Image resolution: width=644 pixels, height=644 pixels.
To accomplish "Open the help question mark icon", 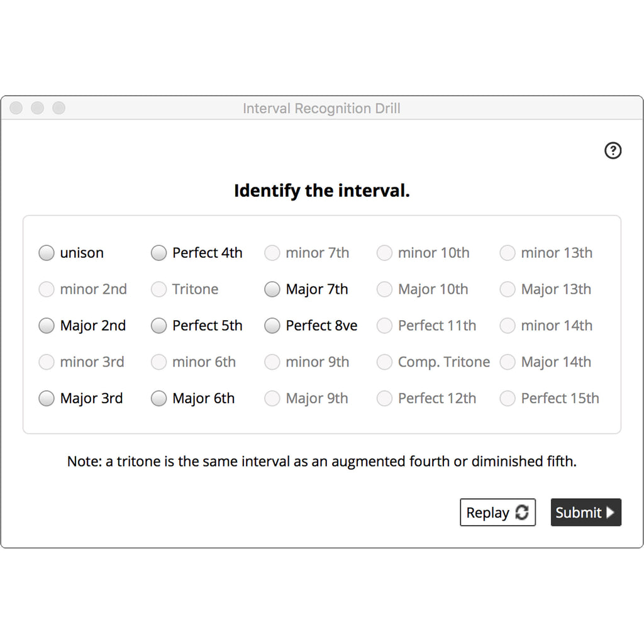I will pos(613,151).
